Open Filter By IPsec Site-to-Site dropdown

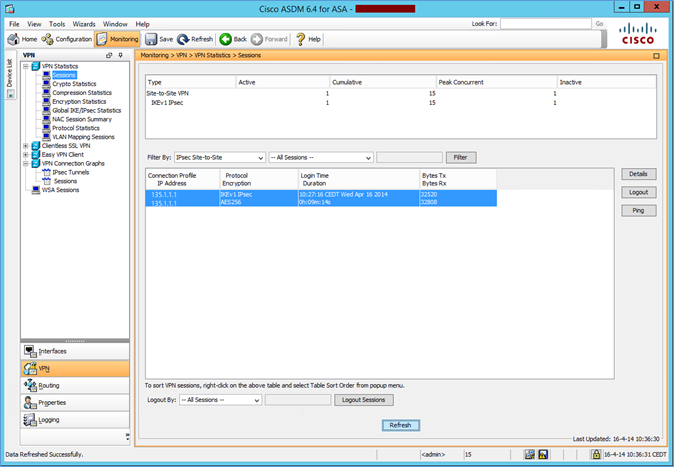click(220, 158)
